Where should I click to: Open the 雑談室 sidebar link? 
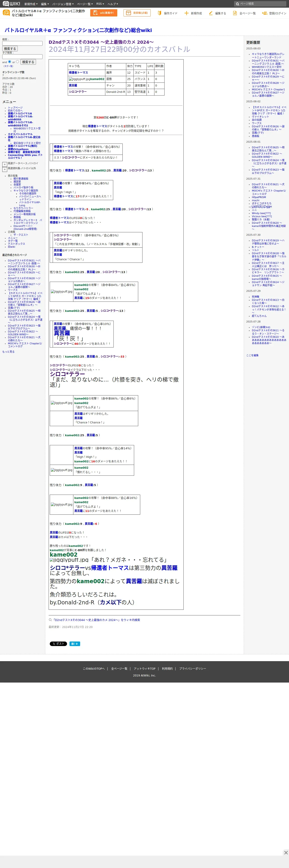[x=17, y=182]
